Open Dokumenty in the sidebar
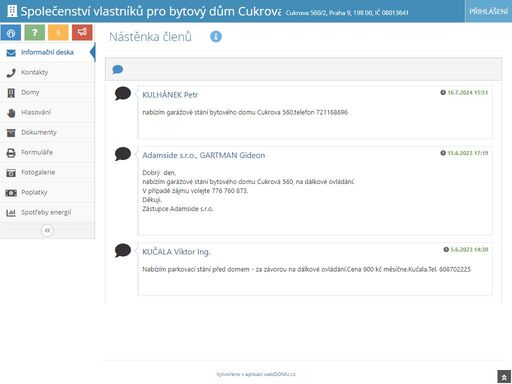 click(47, 132)
